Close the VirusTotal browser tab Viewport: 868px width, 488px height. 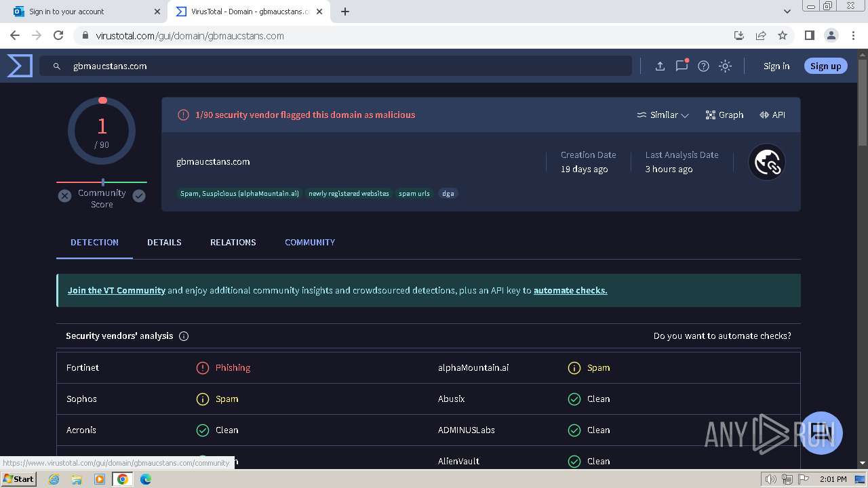320,12
